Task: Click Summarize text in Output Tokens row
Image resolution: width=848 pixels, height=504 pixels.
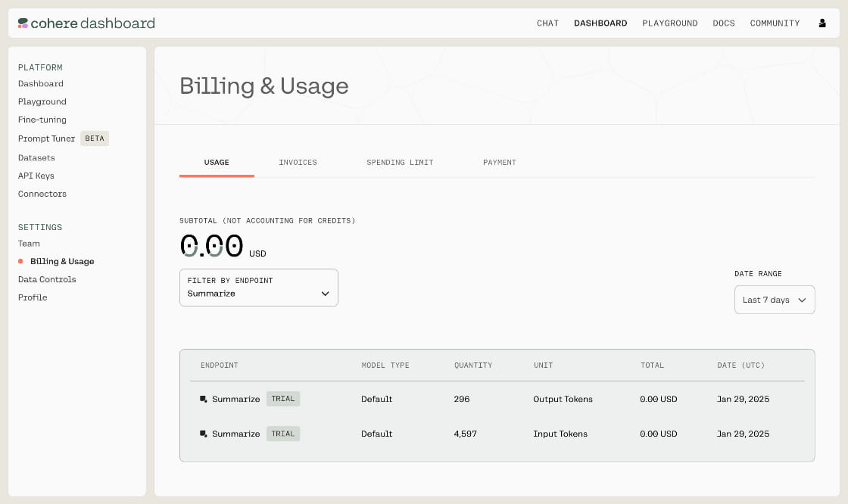Action: coord(235,399)
